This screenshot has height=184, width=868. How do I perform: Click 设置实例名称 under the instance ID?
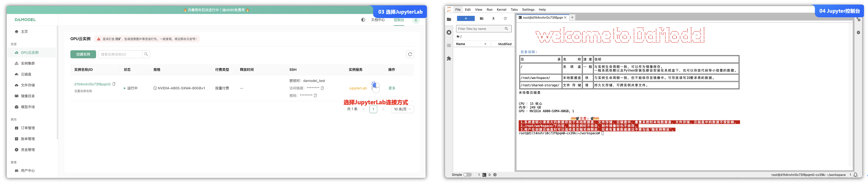pyautogui.click(x=83, y=91)
